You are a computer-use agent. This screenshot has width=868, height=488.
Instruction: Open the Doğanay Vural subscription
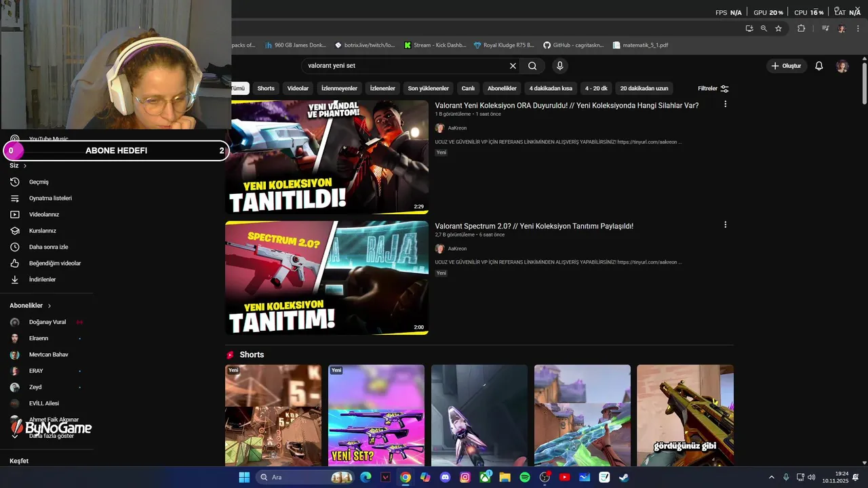[x=46, y=322]
